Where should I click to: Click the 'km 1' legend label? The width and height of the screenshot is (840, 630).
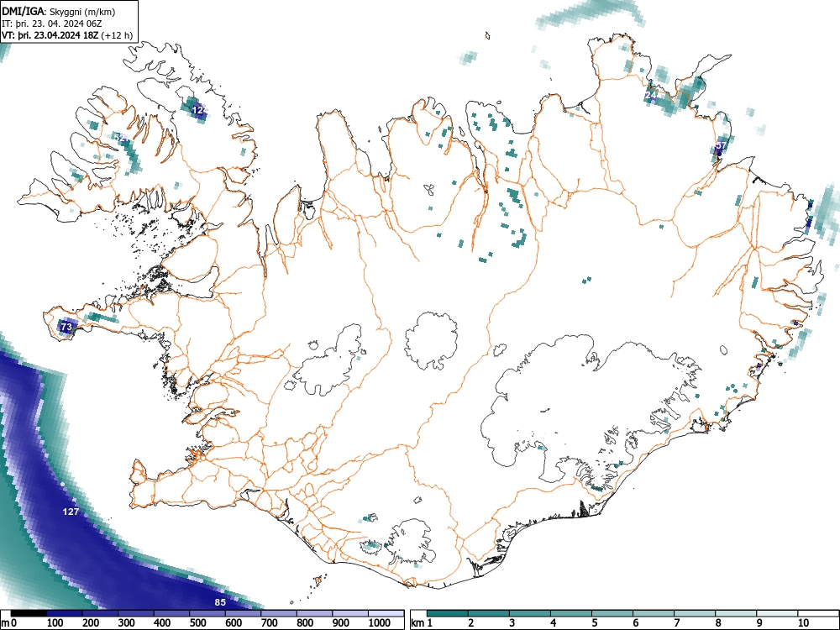click(x=423, y=623)
